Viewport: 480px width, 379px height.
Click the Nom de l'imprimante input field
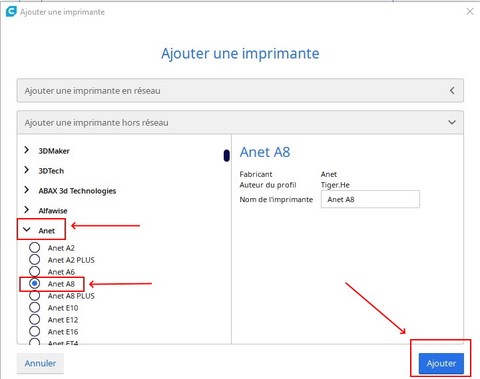point(370,199)
